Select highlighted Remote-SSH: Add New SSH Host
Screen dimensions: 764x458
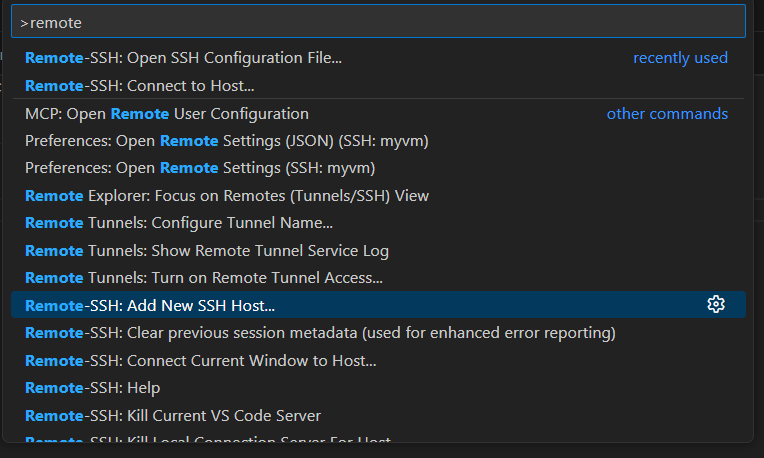[150, 305]
